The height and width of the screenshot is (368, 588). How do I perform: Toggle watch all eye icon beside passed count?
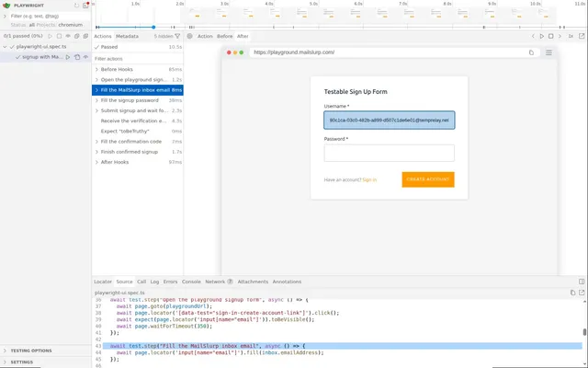tap(68, 36)
